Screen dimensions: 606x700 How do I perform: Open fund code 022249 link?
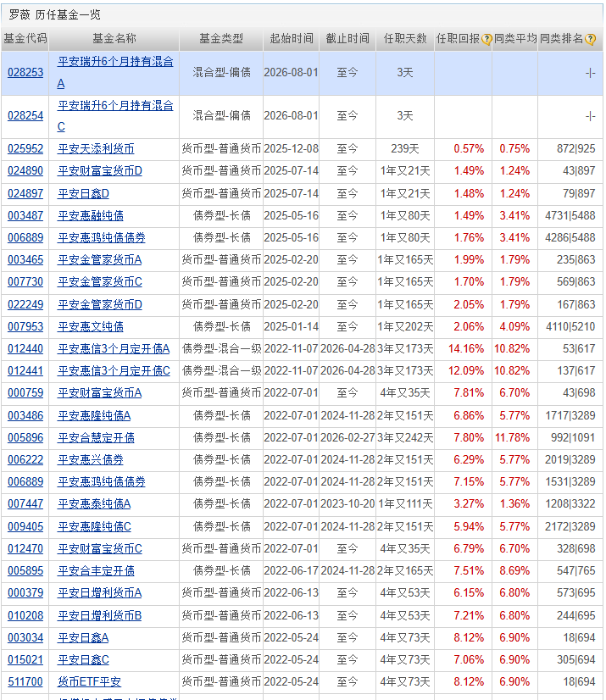(25, 305)
